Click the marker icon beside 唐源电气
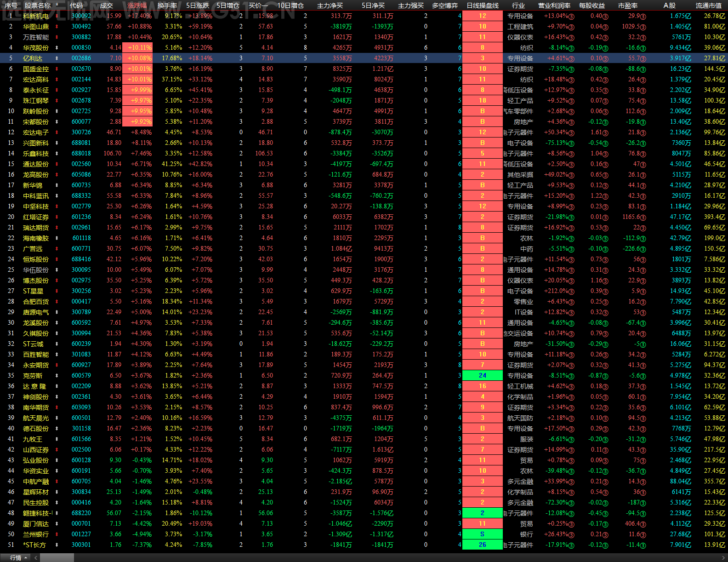Image resolution: width=728 pixels, height=562 pixels. tap(57, 312)
